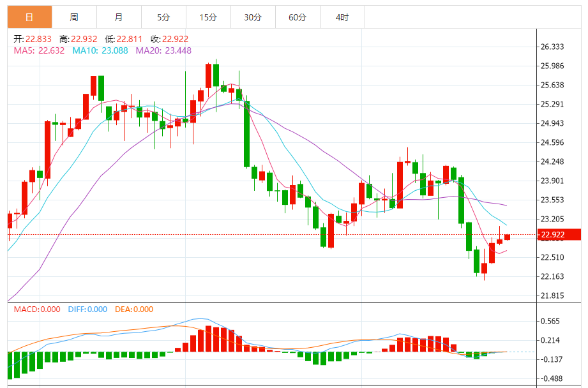Screen dimensions: 588x388
Task: Click the 22.163 price axis label
Action: pyautogui.click(x=552, y=276)
